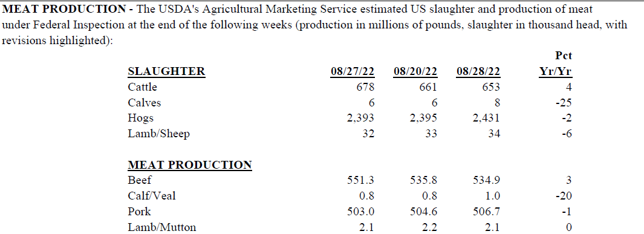This screenshot has width=644, height=234.
Task: Click the Lamb/Sheep row label
Action: pos(159,134)
